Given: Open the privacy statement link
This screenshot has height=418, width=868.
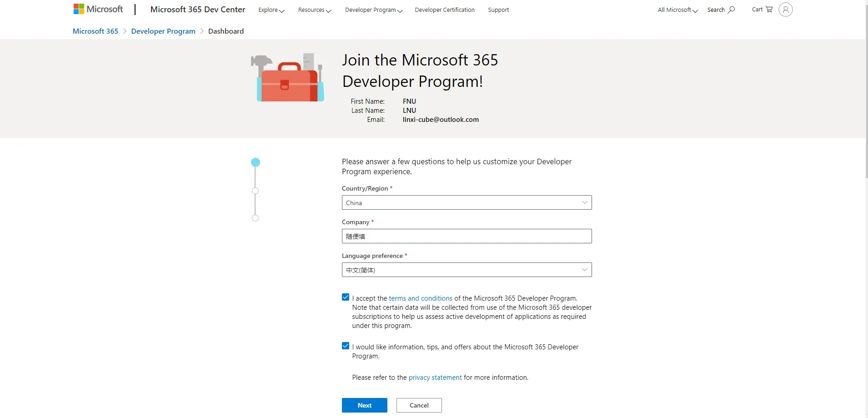Looking at the screenshot, I should coord(435,378).
